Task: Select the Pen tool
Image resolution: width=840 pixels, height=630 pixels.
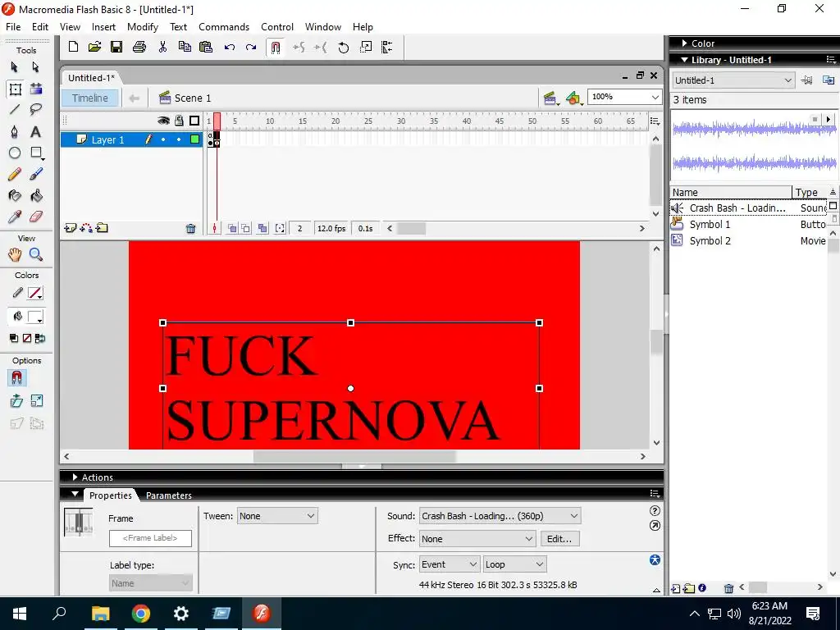Action: click(x=15, y=132)
